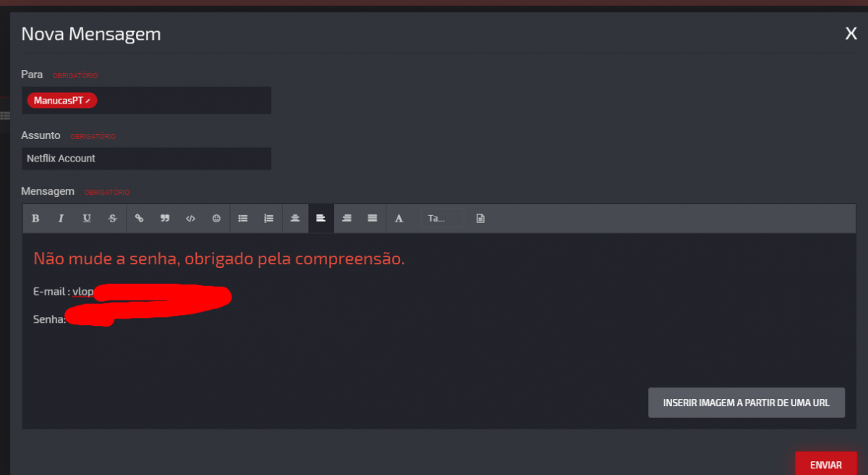
Task: Justify the message text
Action: click(x=373, y=218)
